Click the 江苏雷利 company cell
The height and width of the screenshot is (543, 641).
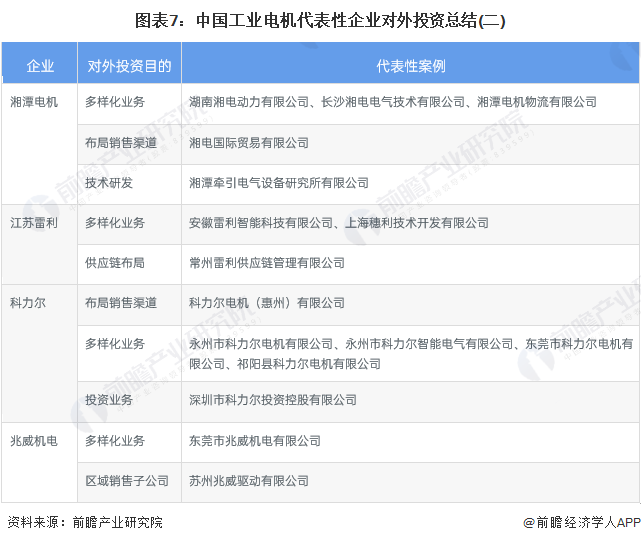34,223
